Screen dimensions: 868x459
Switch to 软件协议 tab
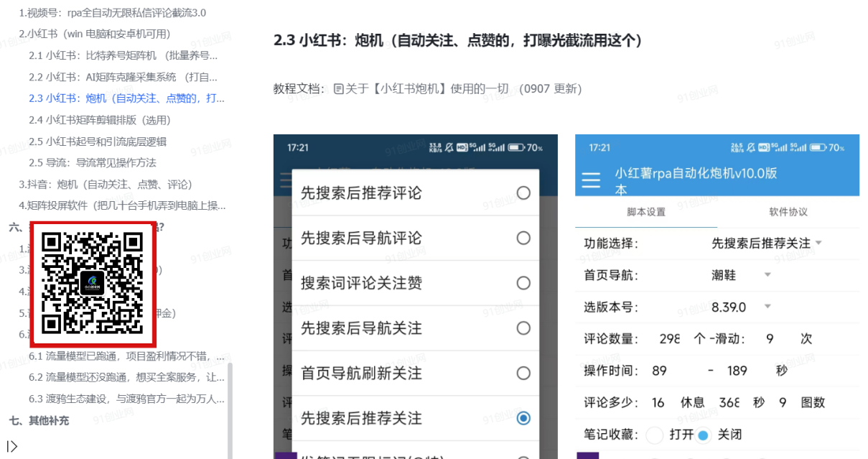point(788,213)
